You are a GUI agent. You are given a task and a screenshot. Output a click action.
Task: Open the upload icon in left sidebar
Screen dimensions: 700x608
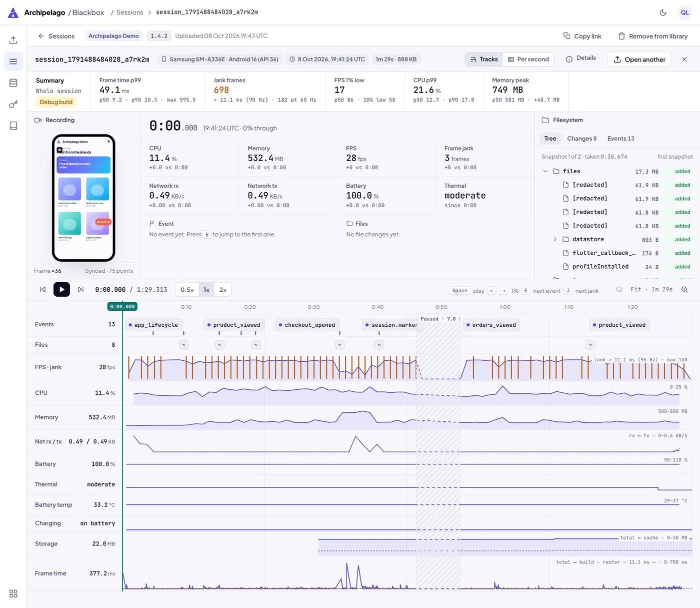(13, 40)
